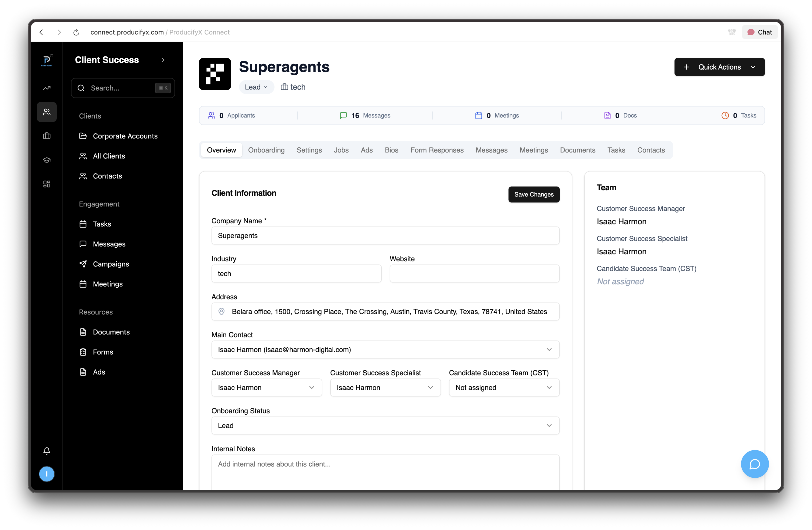812x530 pixels.
Task: Open the dashboard grid icon in sidebar
Action: (x=47, y=183)
